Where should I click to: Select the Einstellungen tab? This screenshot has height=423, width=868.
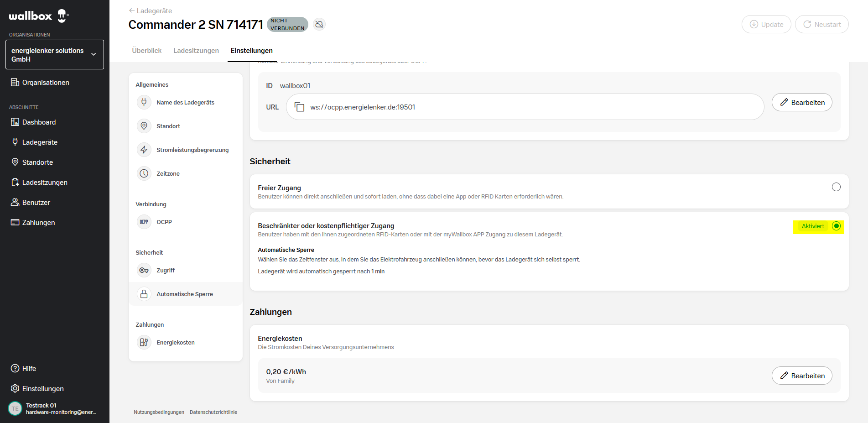tap(252, 51)
